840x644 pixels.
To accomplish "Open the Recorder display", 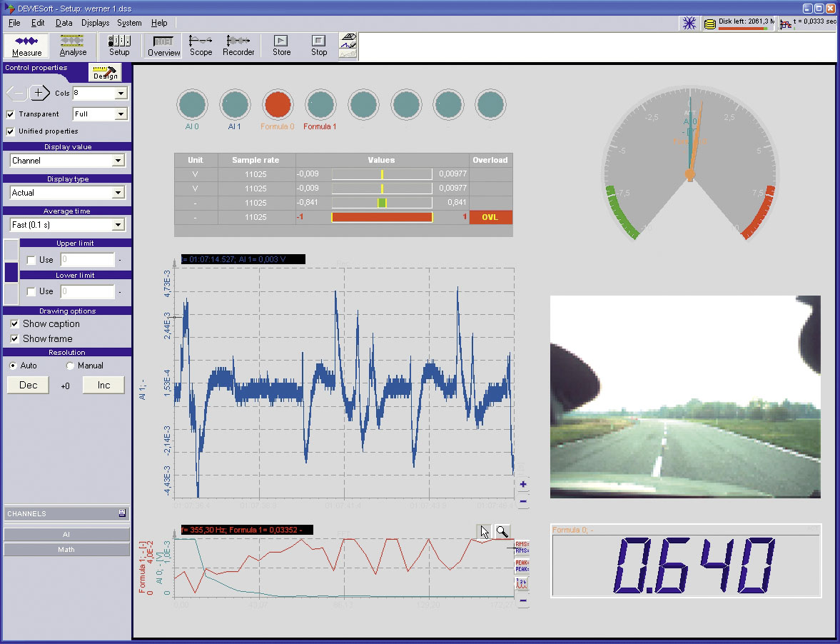I will click(238, 46).
